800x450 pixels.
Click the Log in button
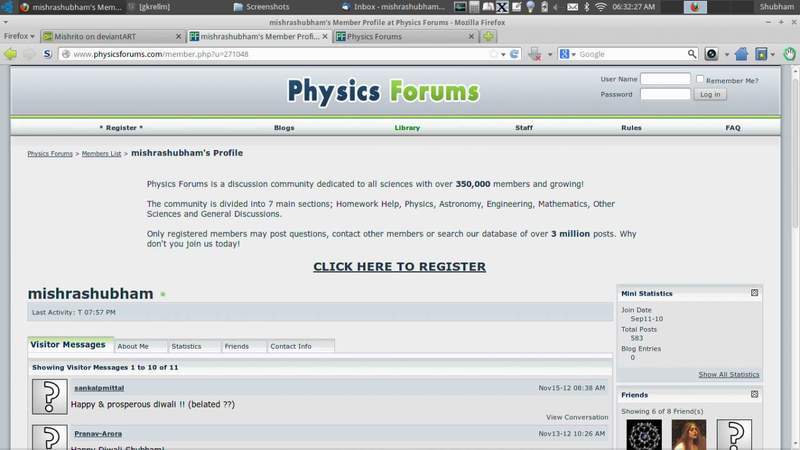tap(710, 94)
